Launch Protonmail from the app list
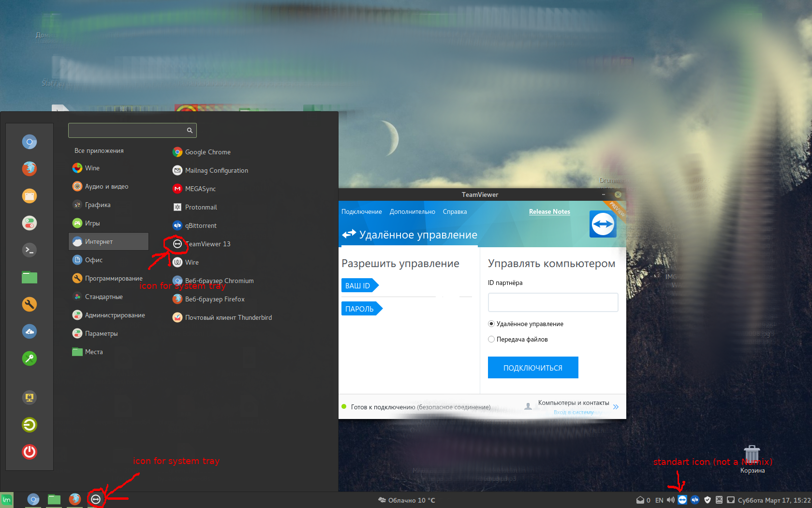Screen dimensions: 812x508 tap(195, 207)
